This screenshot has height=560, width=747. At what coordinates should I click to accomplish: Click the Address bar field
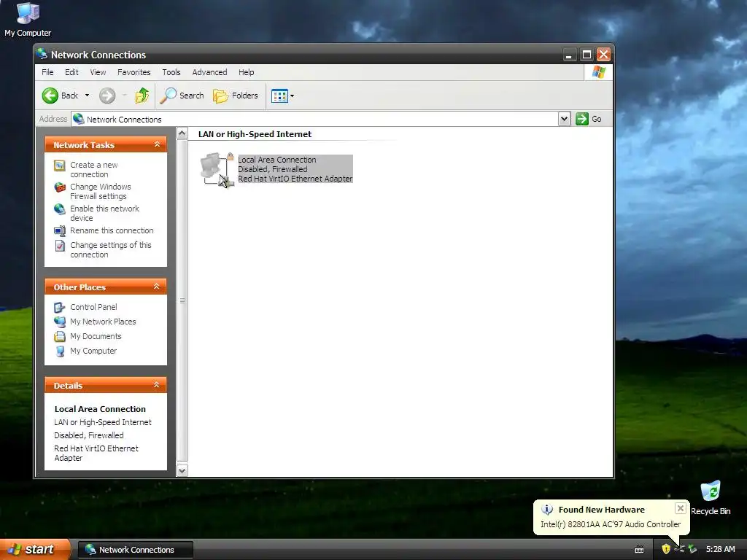(314, 119)
